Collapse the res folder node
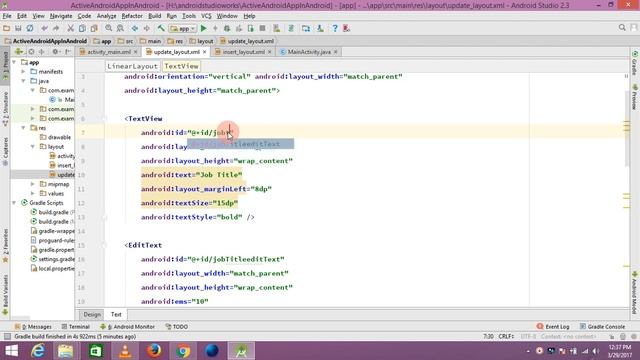This screenshot has height=360, width=640. point(24,128)
